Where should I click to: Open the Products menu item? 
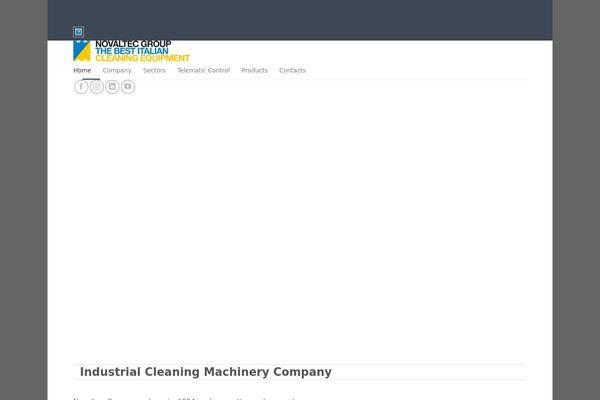[x=254, y=70]
